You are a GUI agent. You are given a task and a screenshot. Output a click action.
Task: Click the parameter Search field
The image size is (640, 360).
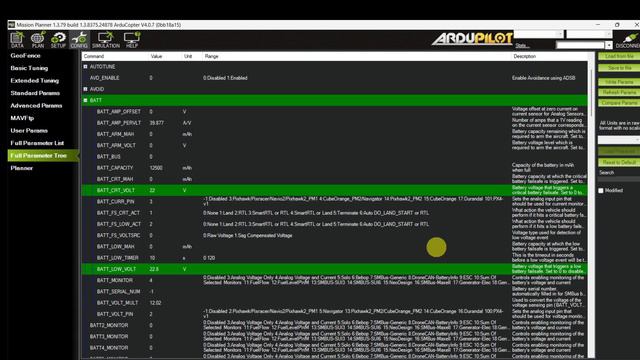pos(619,179)
